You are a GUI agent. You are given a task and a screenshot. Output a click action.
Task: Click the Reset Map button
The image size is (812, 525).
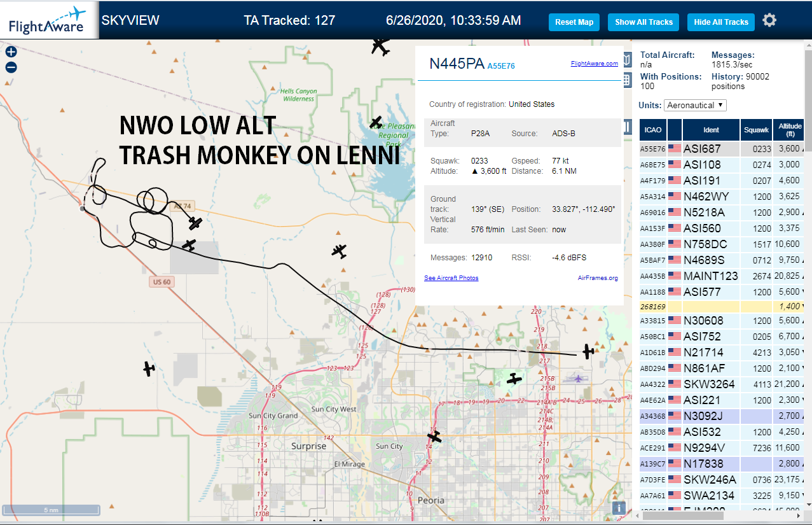[x=574, y=22]
